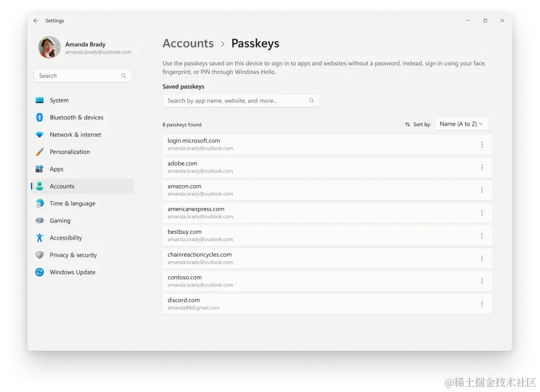Image resolution: width=540 pixels, height=392 pixels.
Task: Select the amazon.com passkey name
Action: click(184, 186)
